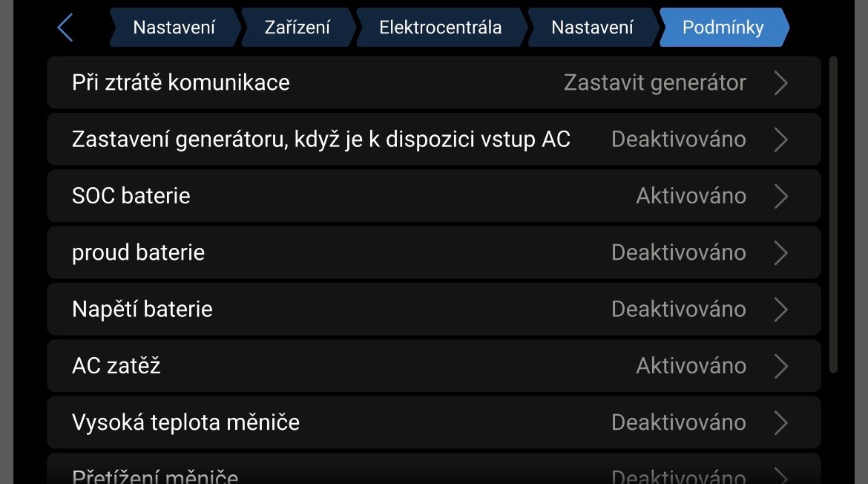Navigate to Zařízení breadcrumb
The image size is (868, 484).
[297, 28]
